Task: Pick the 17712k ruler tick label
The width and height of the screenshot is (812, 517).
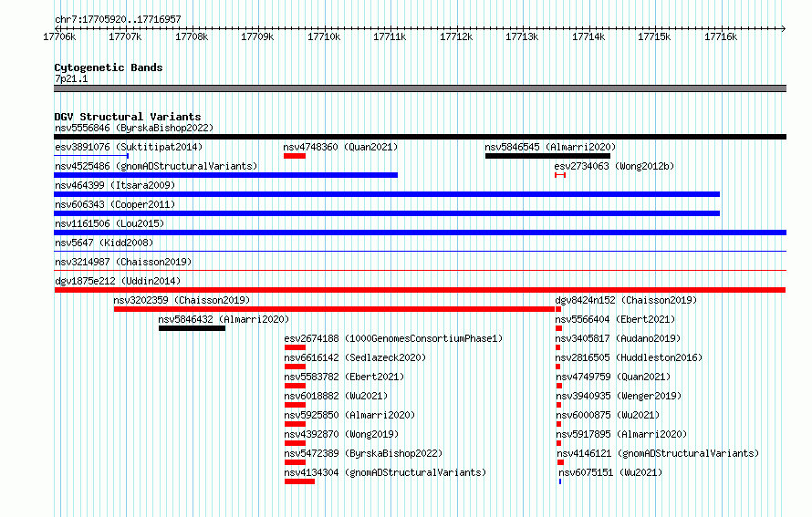Action: [456, 36]
